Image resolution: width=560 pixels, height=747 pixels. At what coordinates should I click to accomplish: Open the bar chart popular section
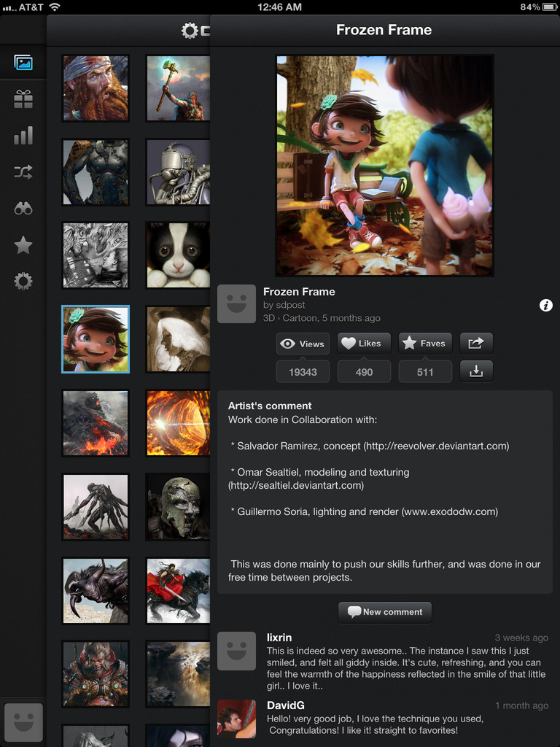(23, 135)
